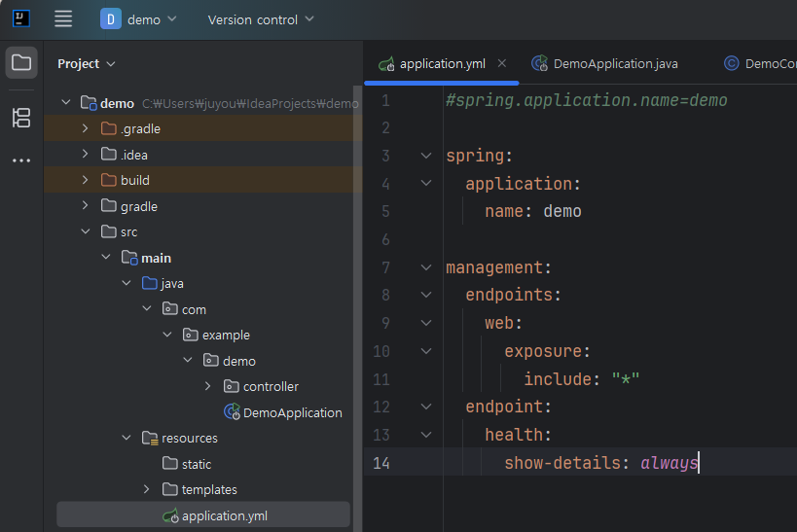The height and width of the screenshot is (532, 797).
Task: Close the application.yml editor tab
Action: pos(502,63)
